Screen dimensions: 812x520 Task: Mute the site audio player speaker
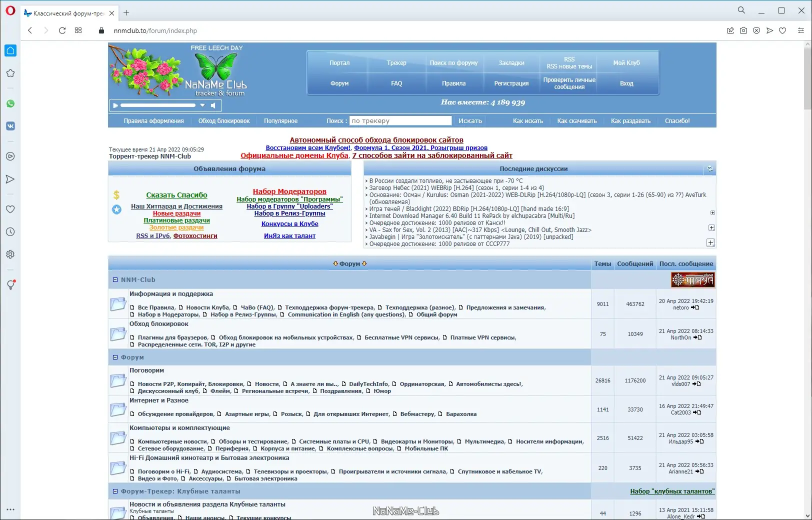pyautogui.click(x=213, y=105)
